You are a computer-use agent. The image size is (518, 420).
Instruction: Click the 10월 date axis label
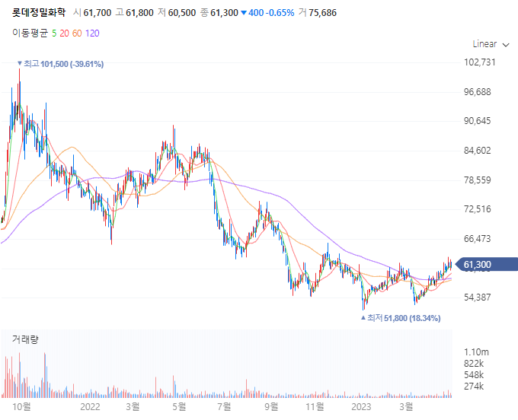(22, 406)
